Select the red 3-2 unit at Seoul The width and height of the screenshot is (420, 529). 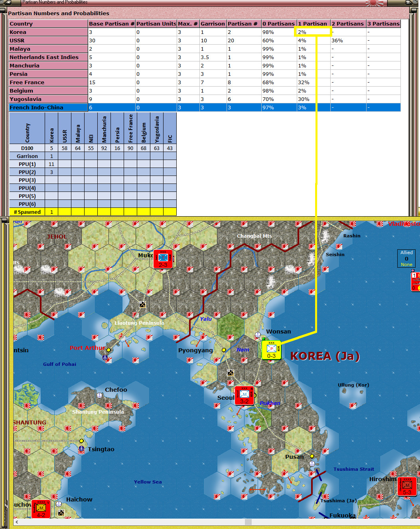(x=244, y=396)
